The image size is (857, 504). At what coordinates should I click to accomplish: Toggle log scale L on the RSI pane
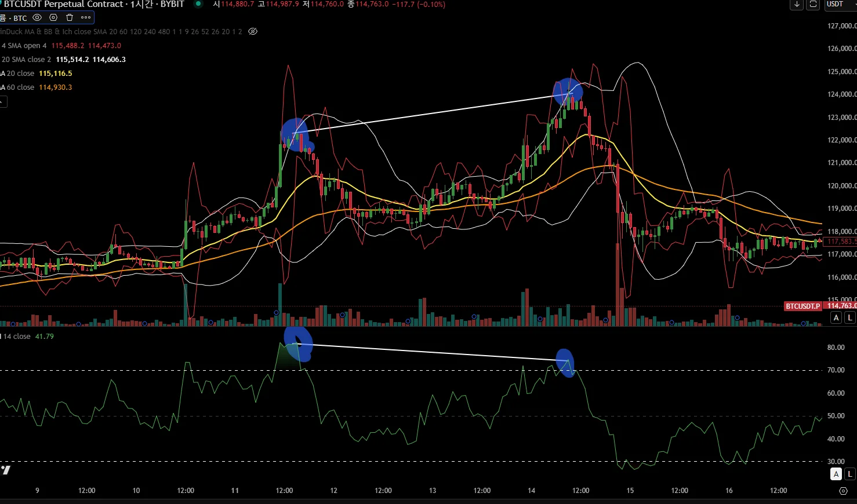click(850, 474)
